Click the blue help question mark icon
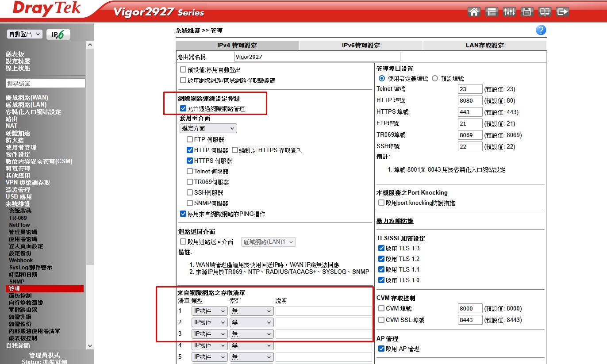 pos(541,30)
